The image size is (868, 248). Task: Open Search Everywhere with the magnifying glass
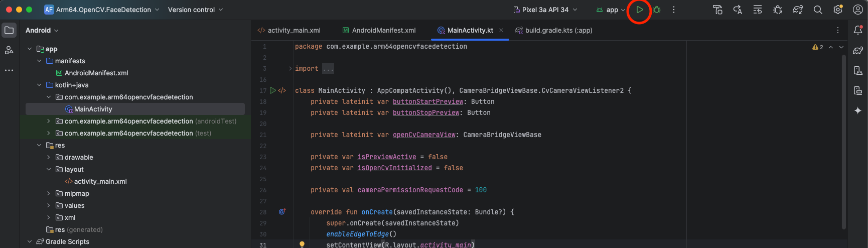pyautogui.click(x=818, y=10)
